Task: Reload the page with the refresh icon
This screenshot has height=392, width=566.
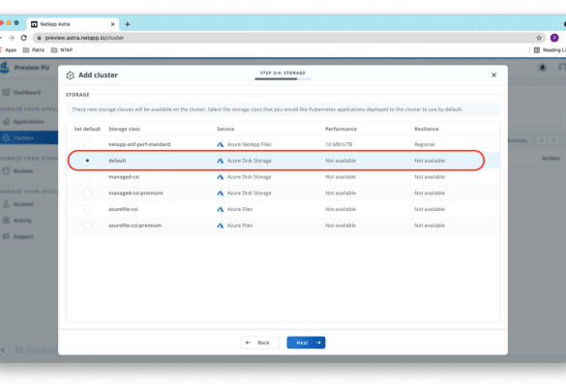Action: pyautogui.click(x=24, y=38)
